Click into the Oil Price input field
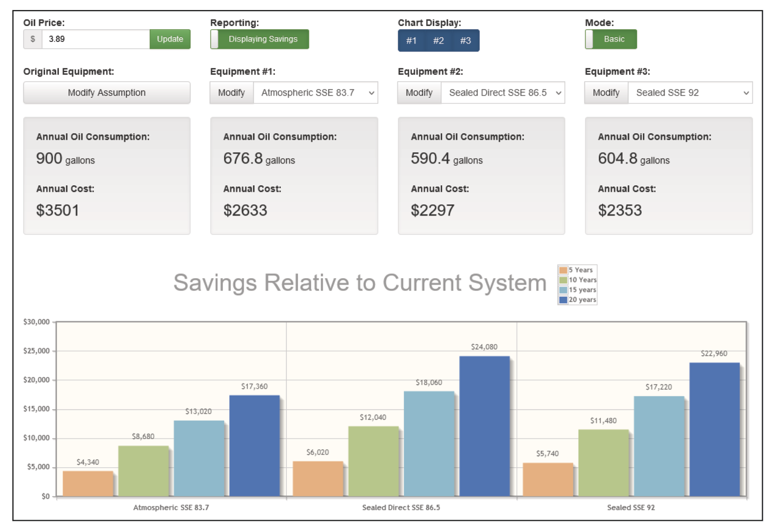This screenshot has width=775, height=532. 96,39
